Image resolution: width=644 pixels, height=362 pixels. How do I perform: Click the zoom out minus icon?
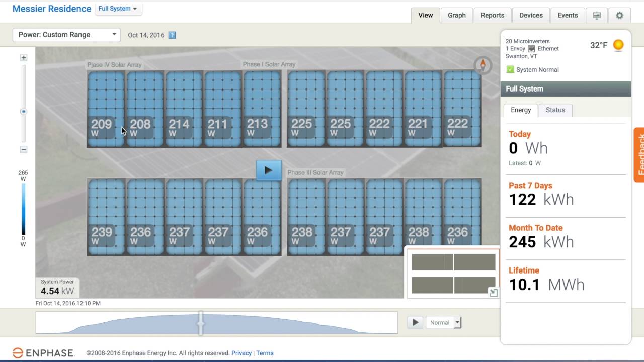point(24,150)
